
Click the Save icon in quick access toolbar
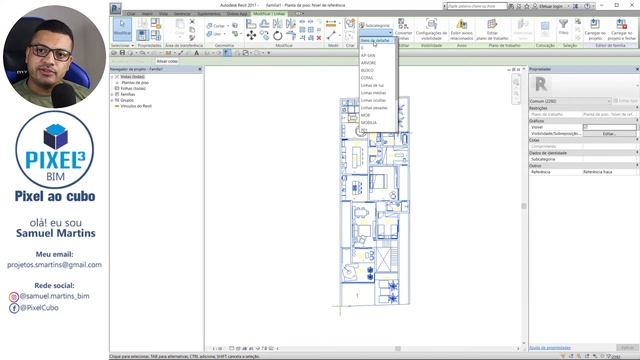click(x=122, y=53)
